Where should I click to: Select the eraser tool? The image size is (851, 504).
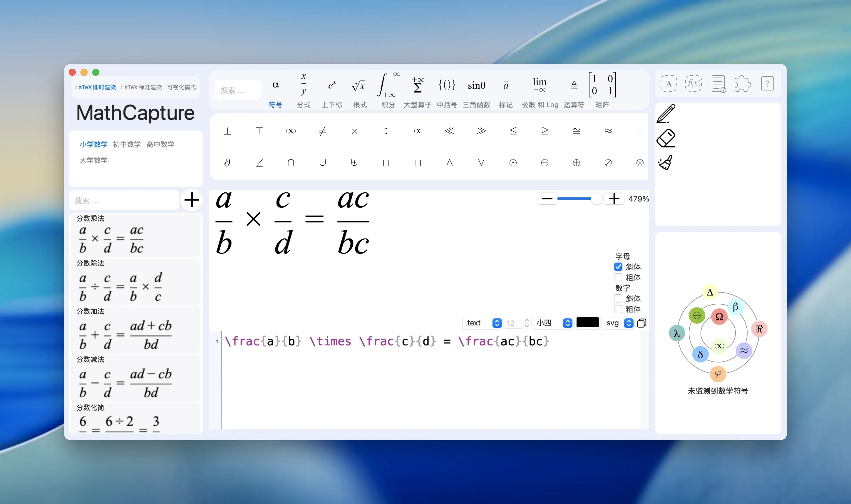tap(666, 138)
